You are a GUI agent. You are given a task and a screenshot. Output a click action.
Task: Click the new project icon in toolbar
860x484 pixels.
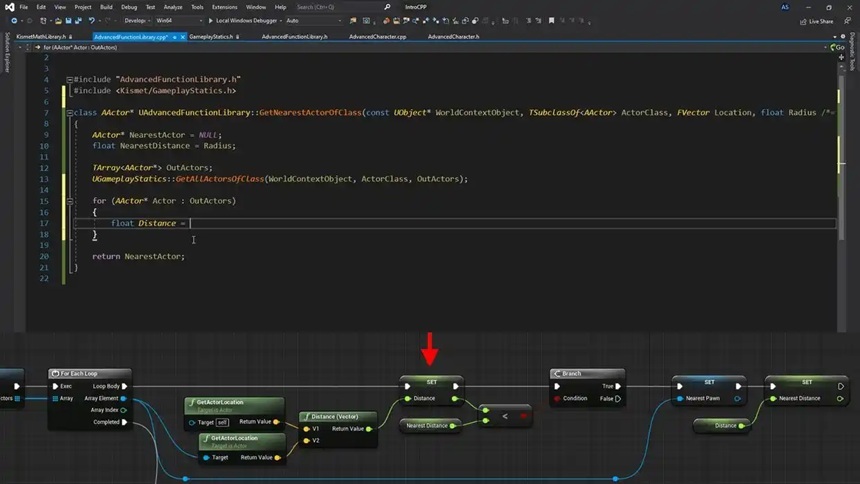[x=43, y=21]
